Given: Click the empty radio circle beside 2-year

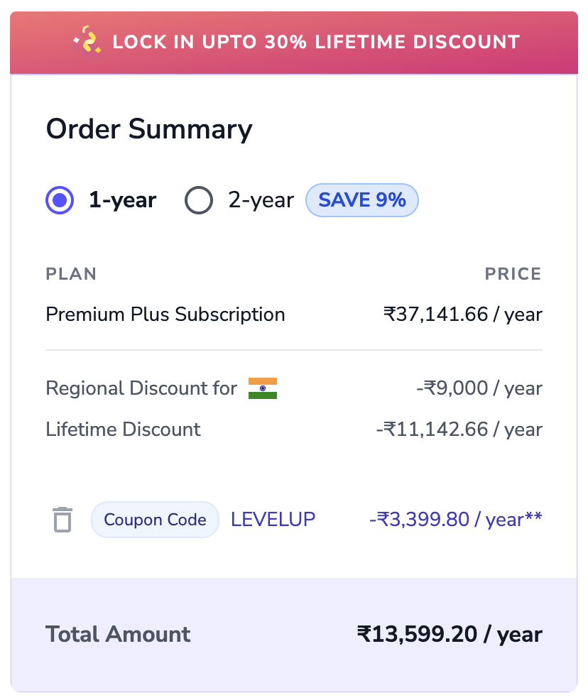Looking at the screenshot, I should [199, 199].
